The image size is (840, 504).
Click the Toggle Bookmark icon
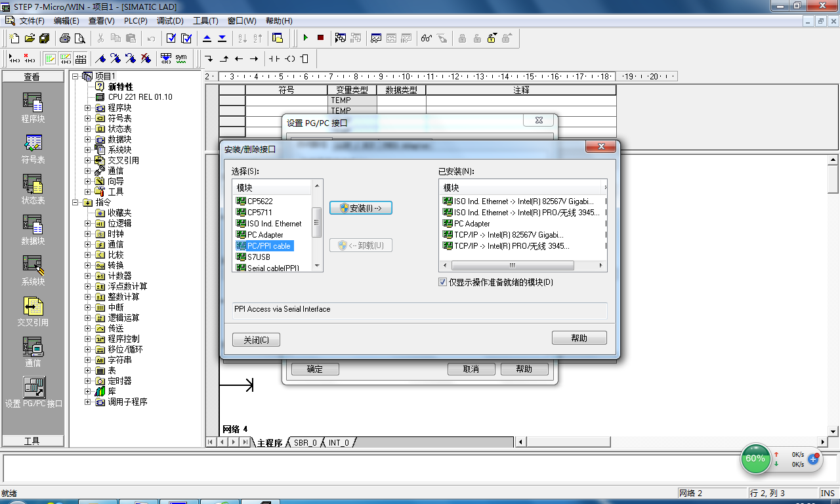pyautogui.click(x=100, y=58)
